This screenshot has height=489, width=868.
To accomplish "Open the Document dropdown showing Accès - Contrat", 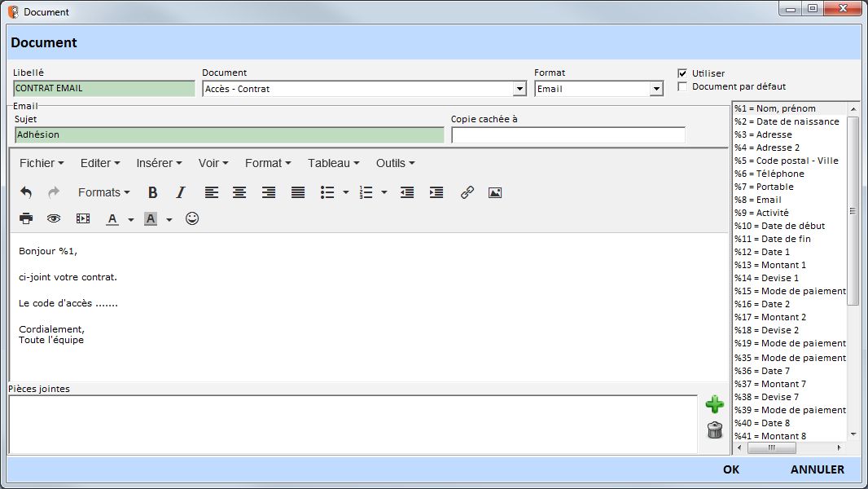I will pos(519,89).
